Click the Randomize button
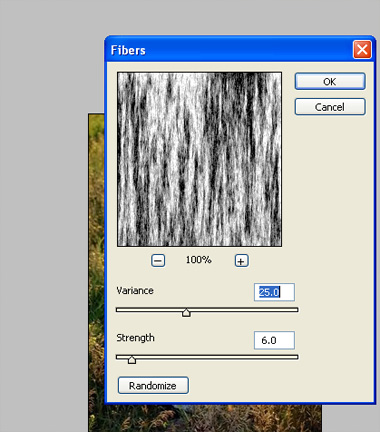The image size is (380, 432). (x=153, y=386)
